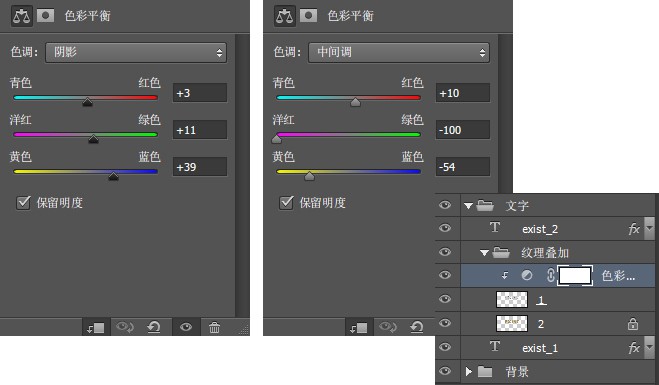The height and width of the screenshot is (385, 659).
Task: Click reset adjustment icon in midtones panel
Action: pos(416,327)
